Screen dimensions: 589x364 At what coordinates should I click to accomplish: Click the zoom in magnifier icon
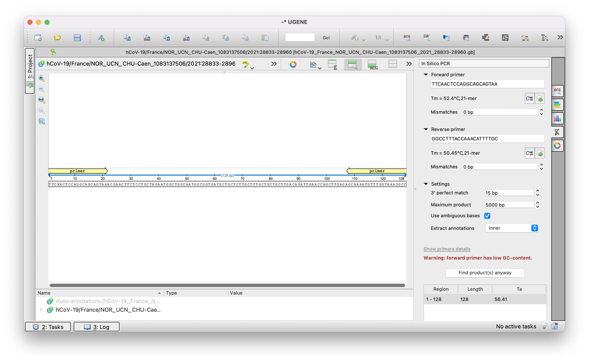tap(41, 78)
